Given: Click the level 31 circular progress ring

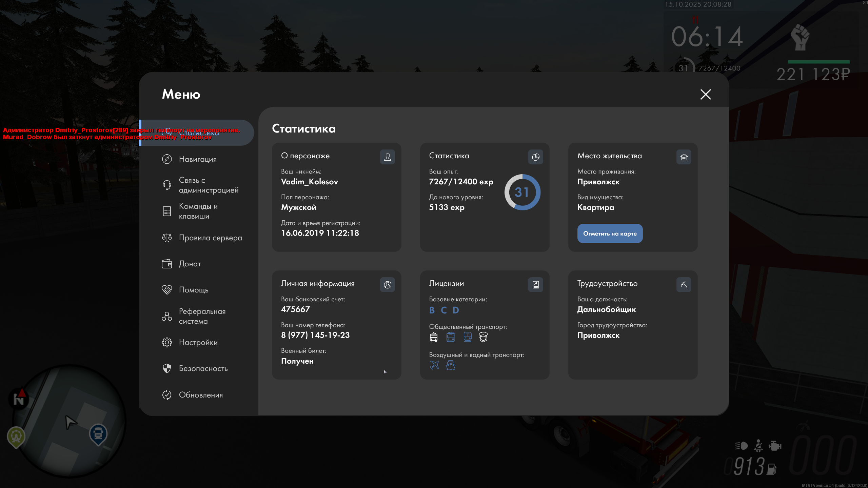Looking at the screenshot, I should 522,192.
